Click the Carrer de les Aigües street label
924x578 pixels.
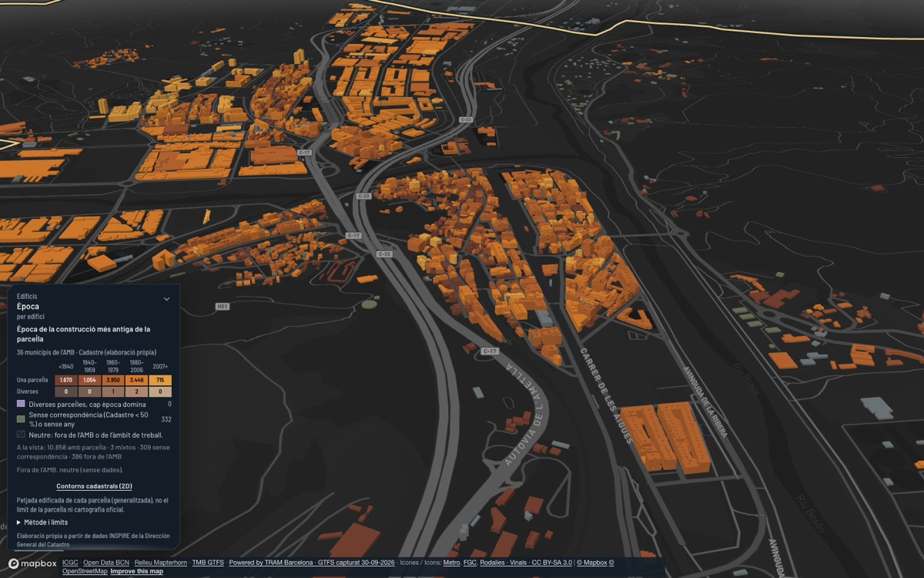point(607,397)
